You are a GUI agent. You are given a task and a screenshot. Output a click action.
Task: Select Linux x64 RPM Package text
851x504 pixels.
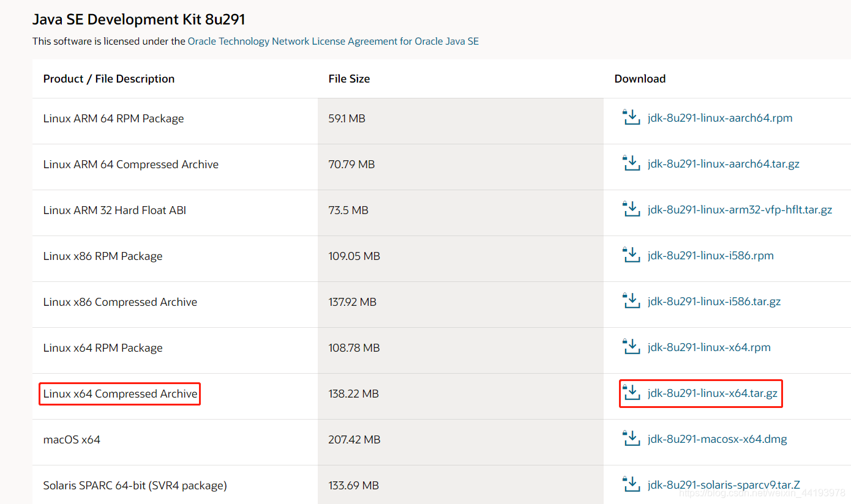103,348
